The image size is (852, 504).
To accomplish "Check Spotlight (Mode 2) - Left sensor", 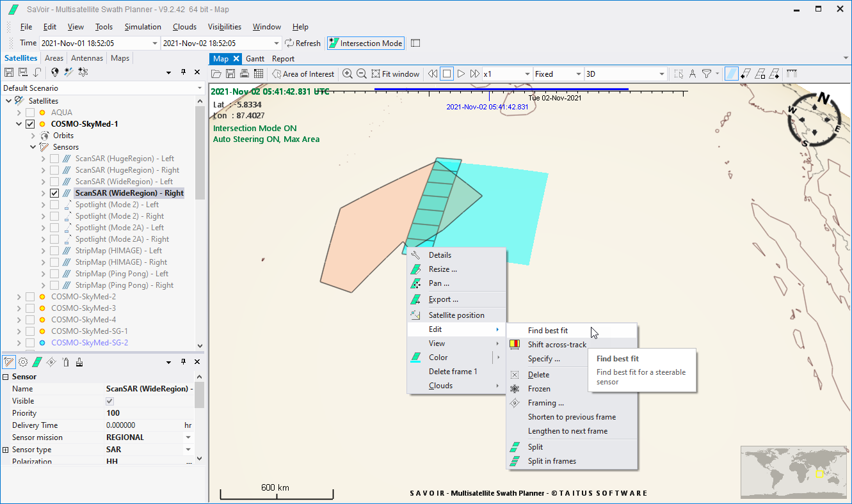I will [x=54, y=205].
